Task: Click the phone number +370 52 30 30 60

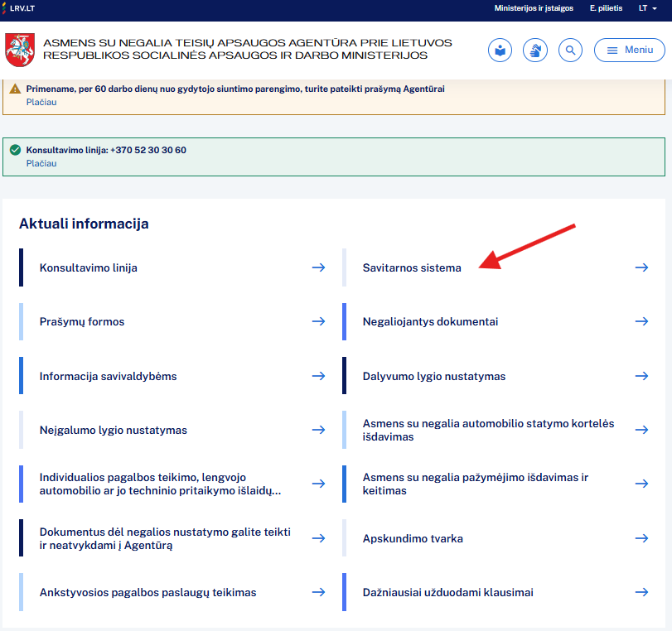Action: coord(148,150)
